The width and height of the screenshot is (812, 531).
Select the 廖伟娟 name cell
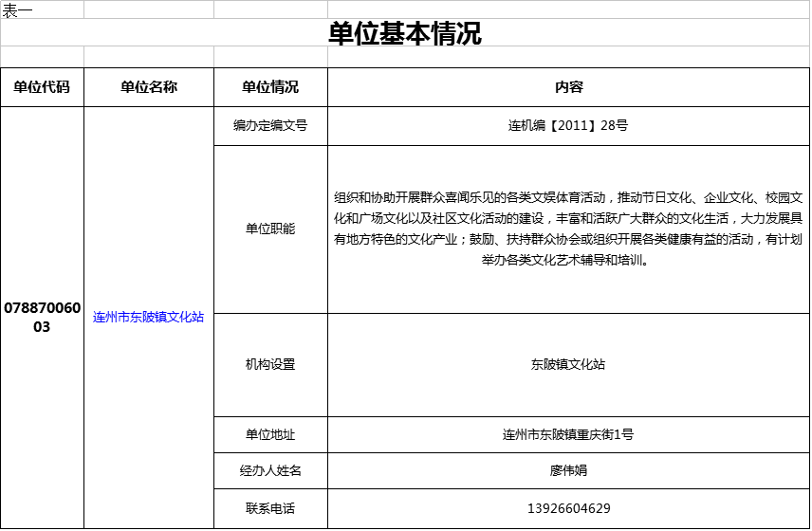[568, 471]
